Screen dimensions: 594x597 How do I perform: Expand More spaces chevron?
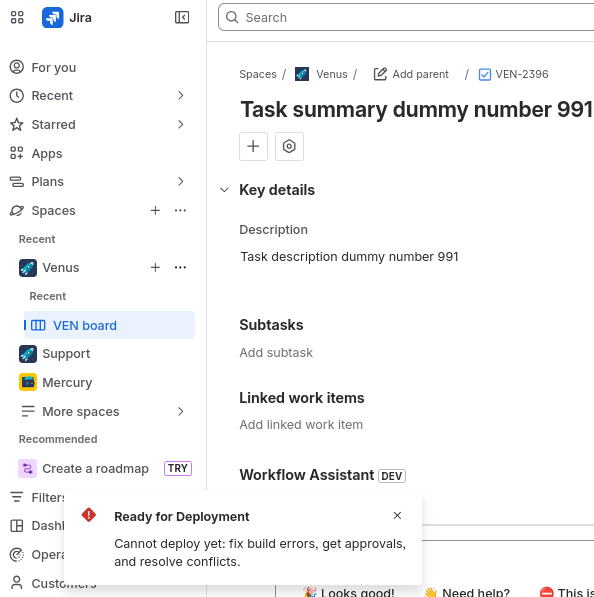181,412
